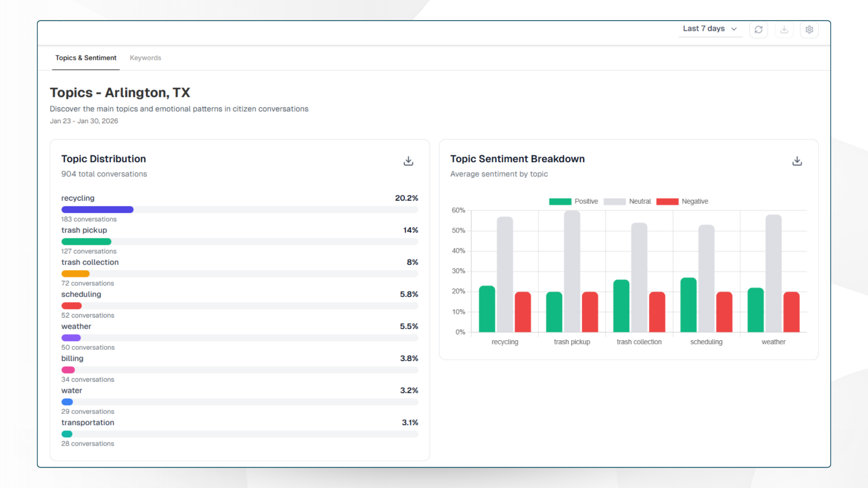Click scheduling's green positive chart bar
The image size is (868, 488).
point(688,305)
